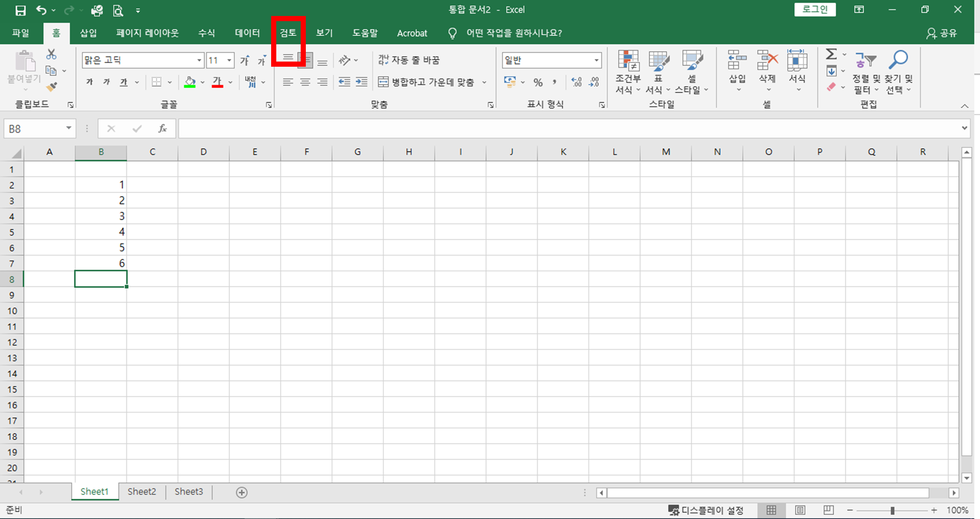The width and height of the screenshot is (980, 519).
Task: Click the percent style icon
Action: click(x=538, y=82)
